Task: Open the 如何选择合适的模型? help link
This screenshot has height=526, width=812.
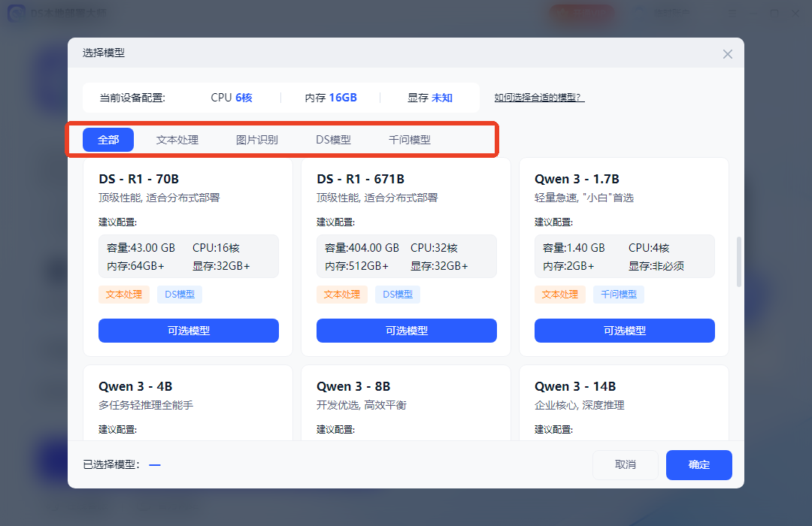Action: [539, 98]
